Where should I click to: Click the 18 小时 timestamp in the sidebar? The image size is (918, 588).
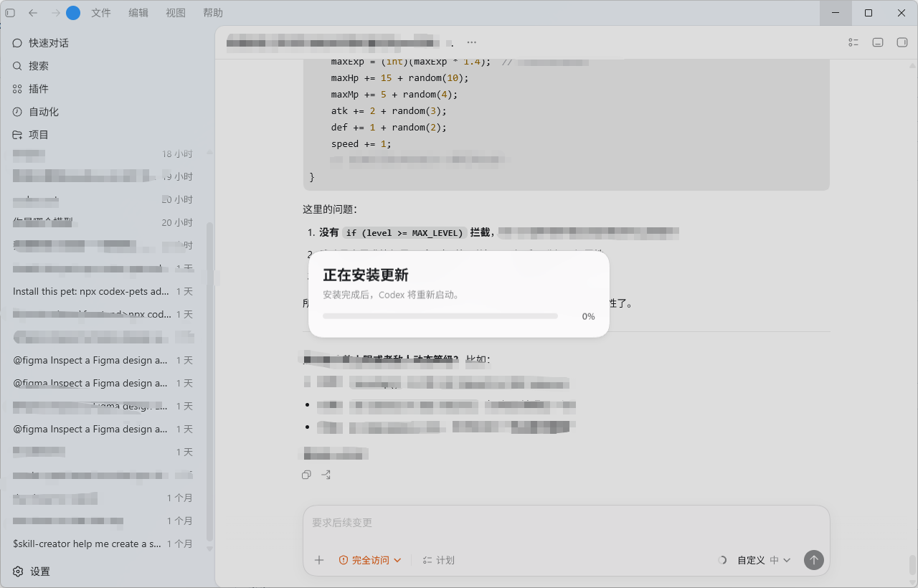point(177,153)
